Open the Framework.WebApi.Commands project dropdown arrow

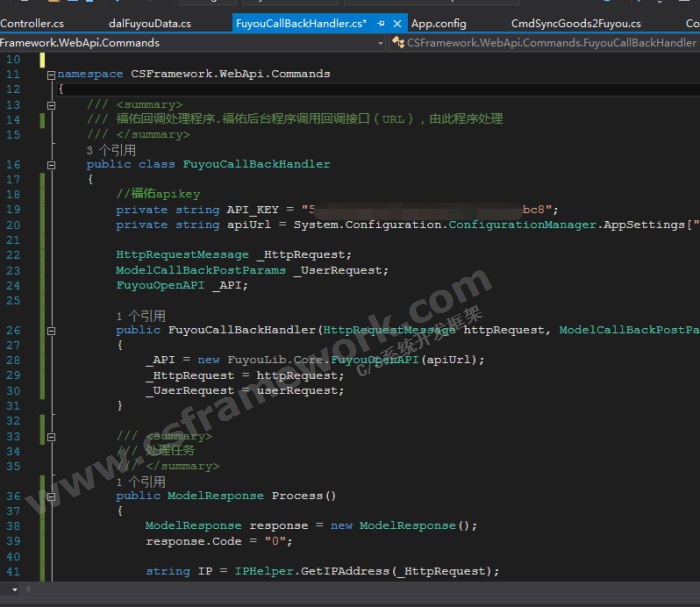[381, 43]
